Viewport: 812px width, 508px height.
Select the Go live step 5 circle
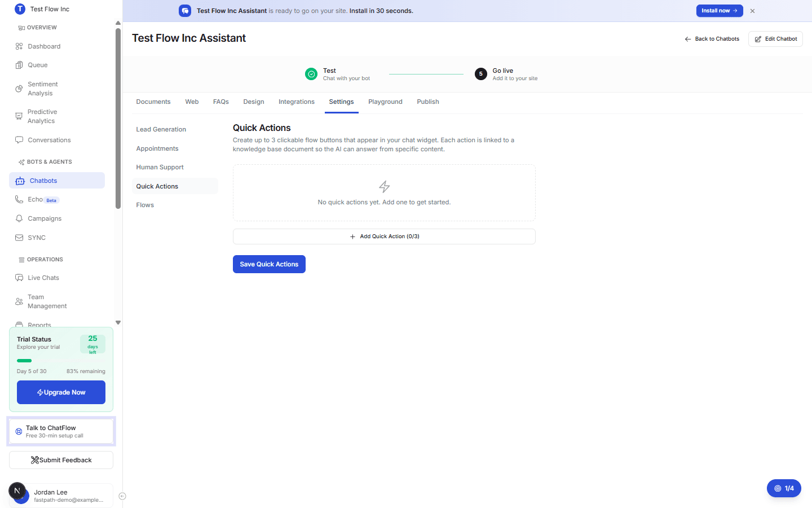(481, 74)
